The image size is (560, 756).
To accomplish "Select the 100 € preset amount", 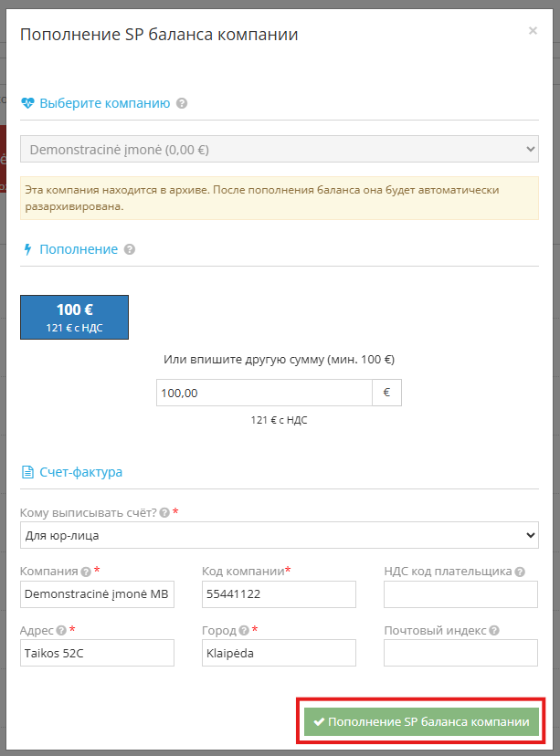I will pos(74,317).
